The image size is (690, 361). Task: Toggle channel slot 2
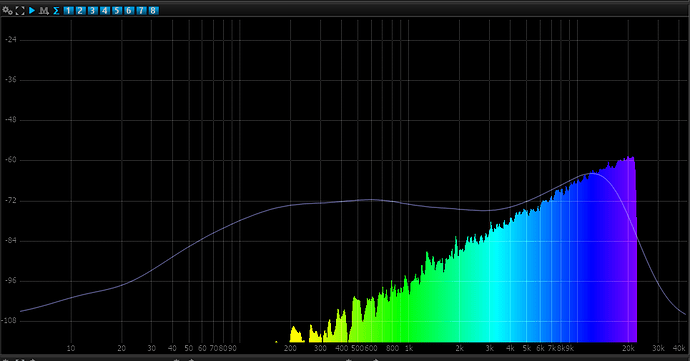pos(80,10)
